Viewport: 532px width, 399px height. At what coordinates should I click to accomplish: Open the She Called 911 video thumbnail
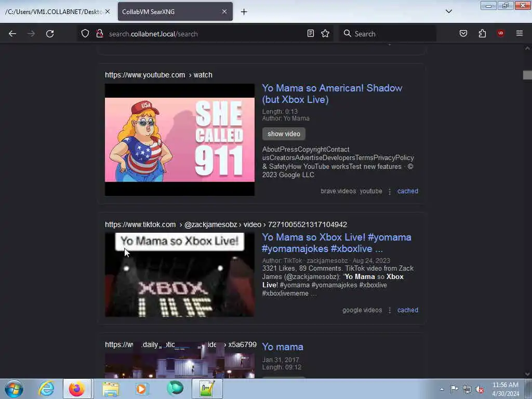(179, 140)
